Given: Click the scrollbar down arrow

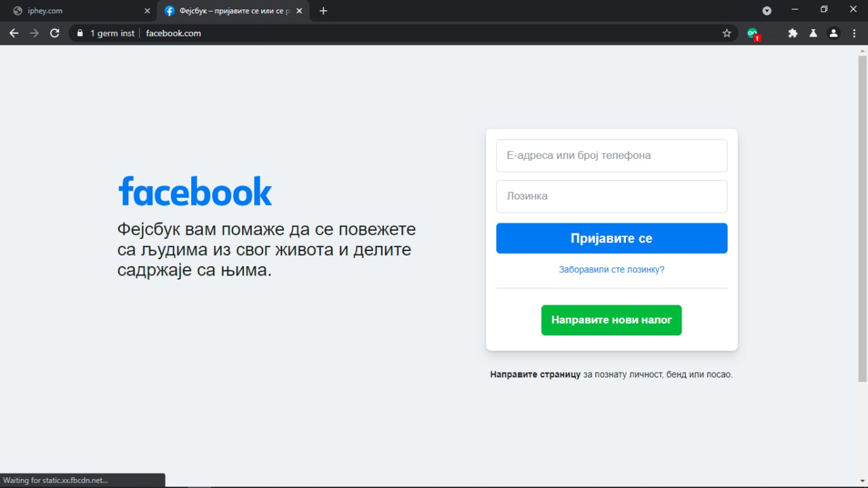Looking at the screenshot, I should coord(863,483).
